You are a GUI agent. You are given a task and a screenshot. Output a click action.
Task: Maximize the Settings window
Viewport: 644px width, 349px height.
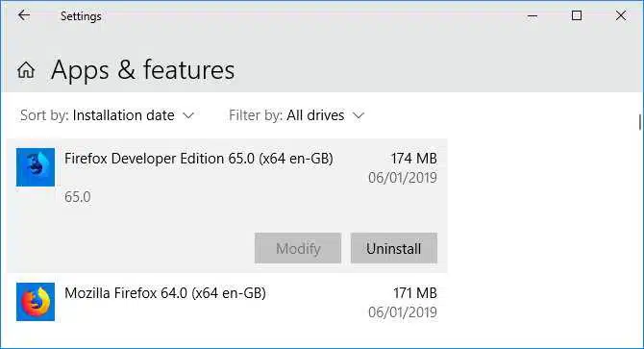[577, 15]
